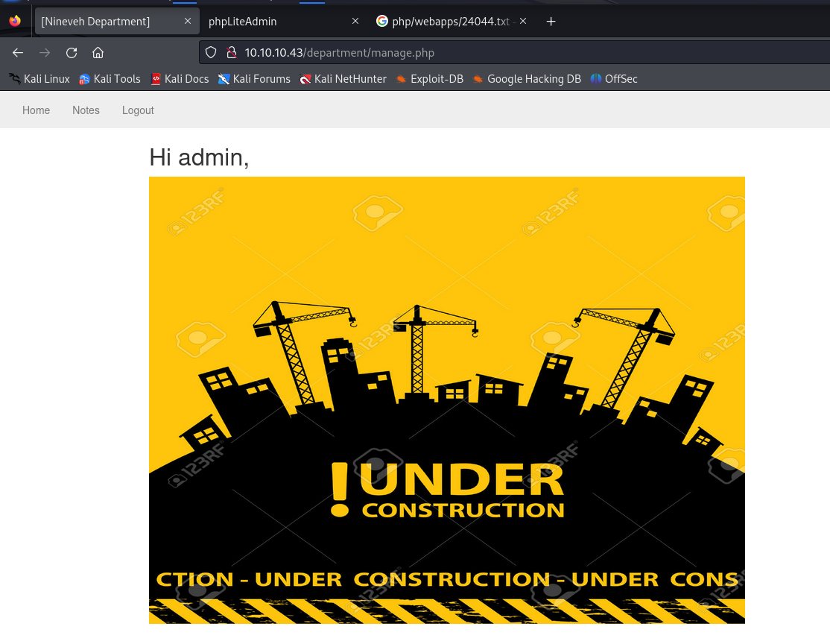Close the phpLiteAdmin tab
Screen dimensions: 830x644
[x=355, y=22]
